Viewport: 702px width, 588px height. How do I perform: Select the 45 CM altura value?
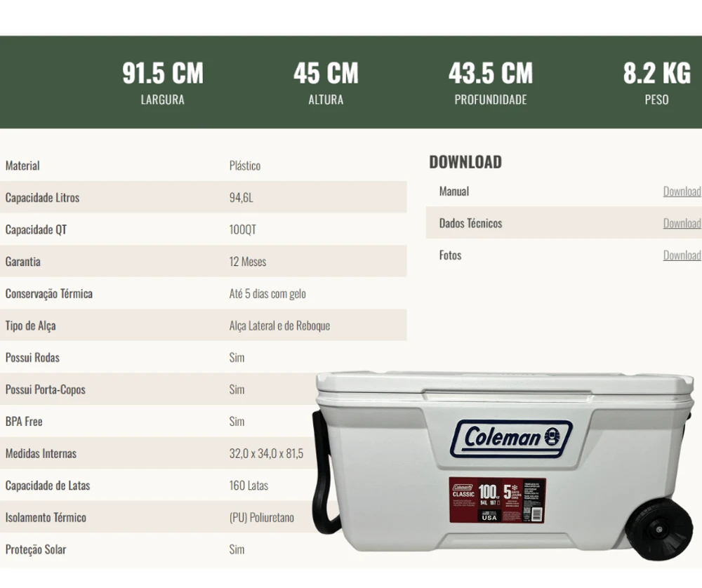(326, 73)
